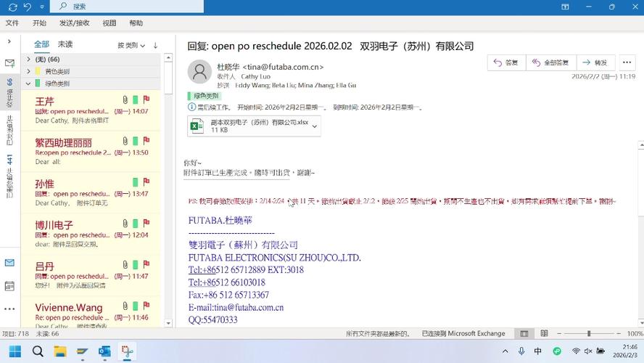Open the quick access toolbar dropdown arrow
Screen dimensions: 644x363
[42, 7]
